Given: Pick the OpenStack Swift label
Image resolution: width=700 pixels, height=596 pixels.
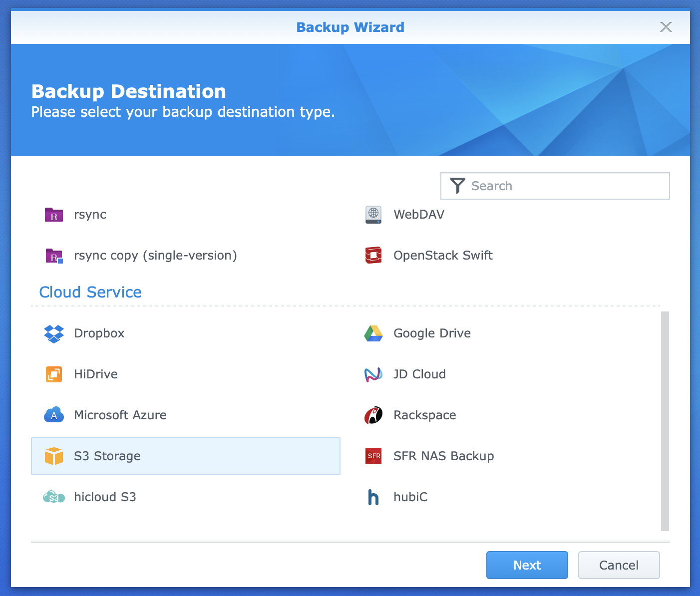Looking at the screenshot, I should (443, 256).
